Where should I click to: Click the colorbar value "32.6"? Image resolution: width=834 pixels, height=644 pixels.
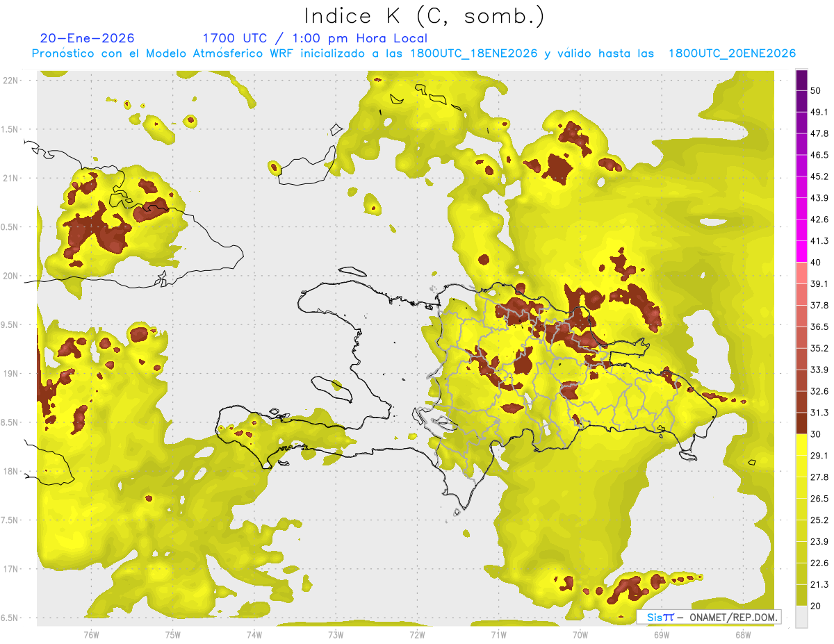[x=819, y=391]
